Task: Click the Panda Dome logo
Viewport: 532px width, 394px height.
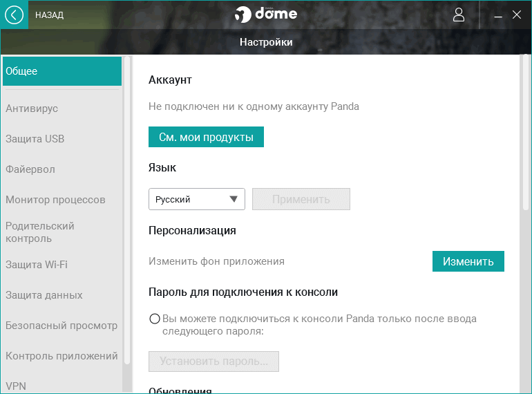Action: (x=266, y=15)
